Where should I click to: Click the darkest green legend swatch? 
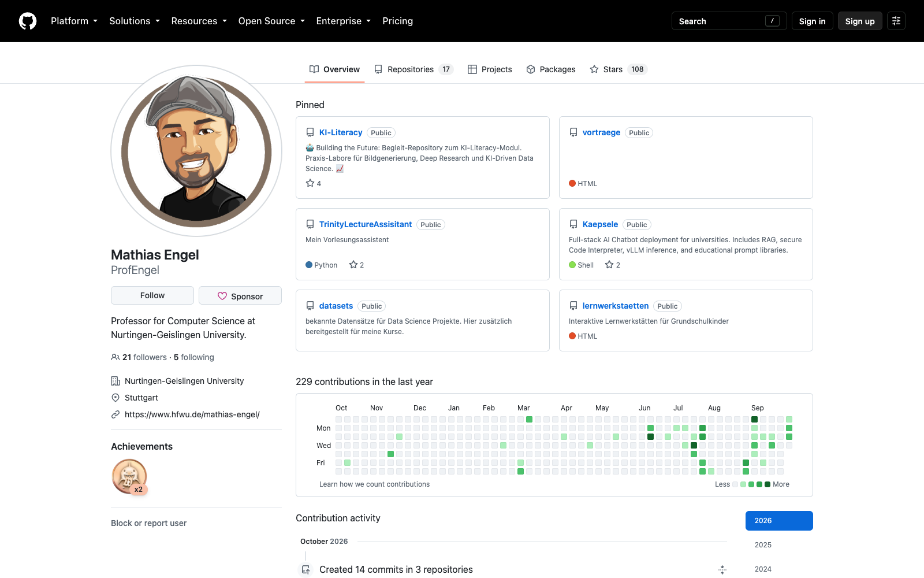(767, 484)
